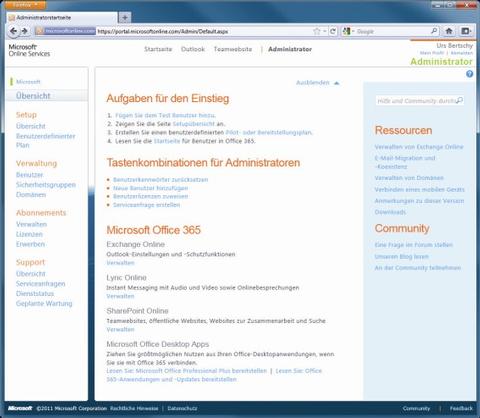This screenshot has height=418, width=480.
Task: Click An der Community teilnehmen link
Action: [418, 268]
